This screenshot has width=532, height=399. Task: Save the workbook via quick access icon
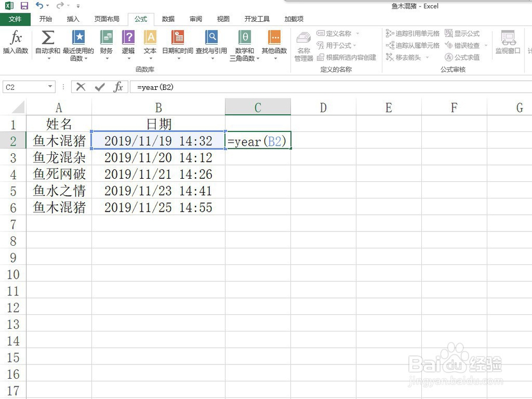point(24,5)
